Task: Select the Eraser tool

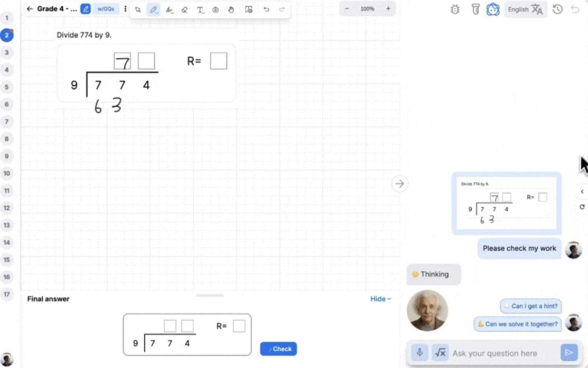Action: 184,10
